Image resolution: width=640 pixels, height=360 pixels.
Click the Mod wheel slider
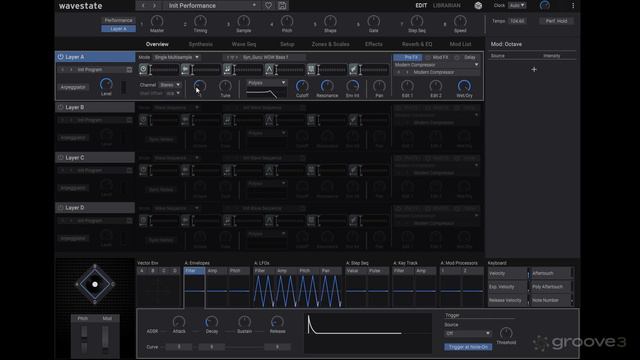pyautogui.click(x=106, y=339)
